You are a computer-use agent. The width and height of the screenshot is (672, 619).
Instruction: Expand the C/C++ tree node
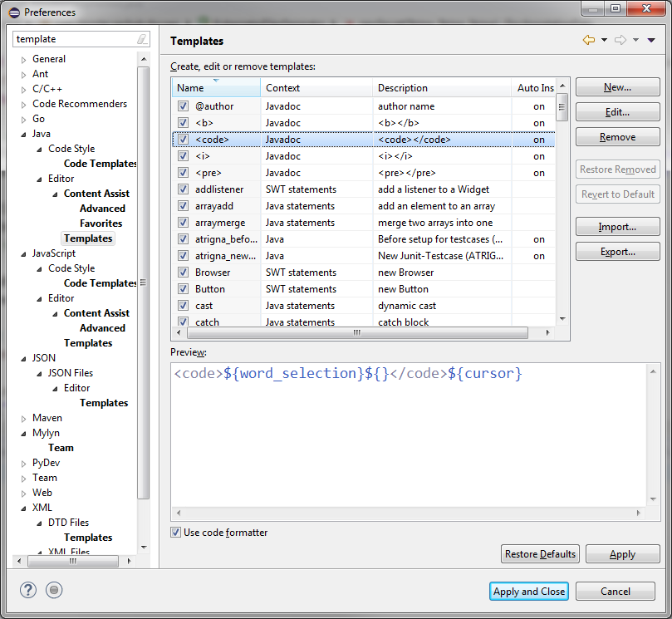(x=23, y=90)
